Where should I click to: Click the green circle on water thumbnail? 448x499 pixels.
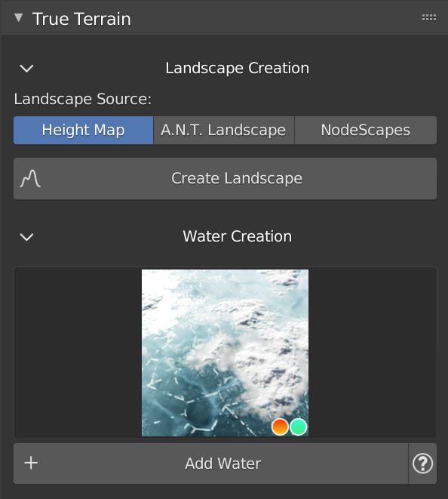point(298,427)
